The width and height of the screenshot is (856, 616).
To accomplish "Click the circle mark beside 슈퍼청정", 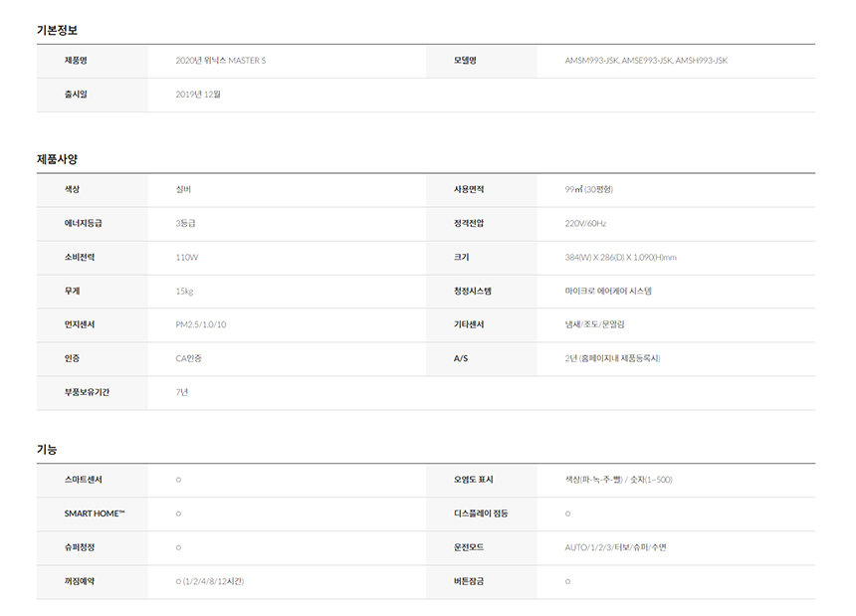I will click(178, 547).
